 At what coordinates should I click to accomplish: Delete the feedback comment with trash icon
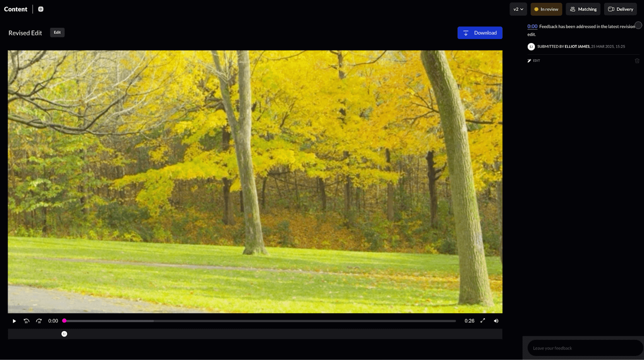(637, 61)
